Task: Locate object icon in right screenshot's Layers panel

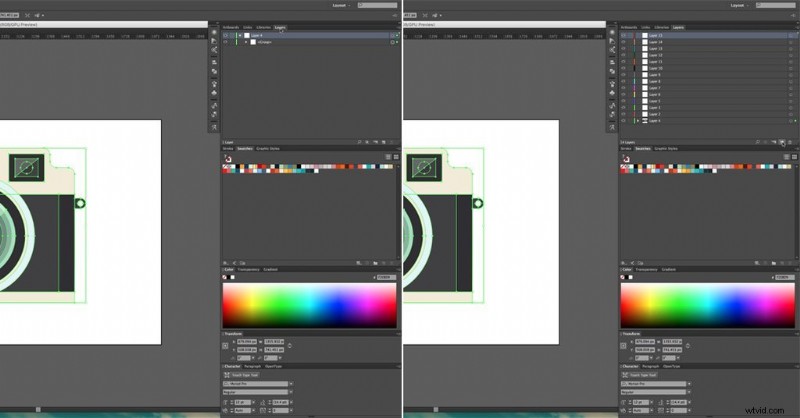Action: pyautogui.click(x=758, y=142)
